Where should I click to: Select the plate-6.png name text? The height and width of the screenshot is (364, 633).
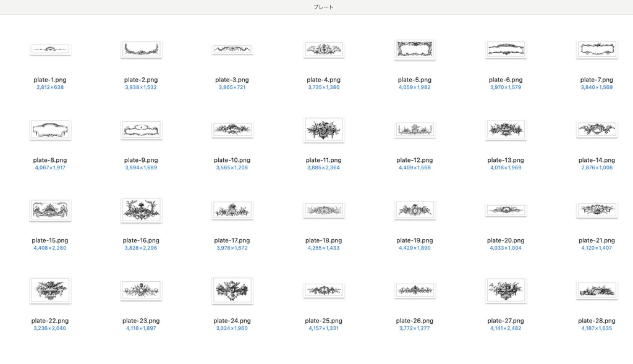point(506,80)
